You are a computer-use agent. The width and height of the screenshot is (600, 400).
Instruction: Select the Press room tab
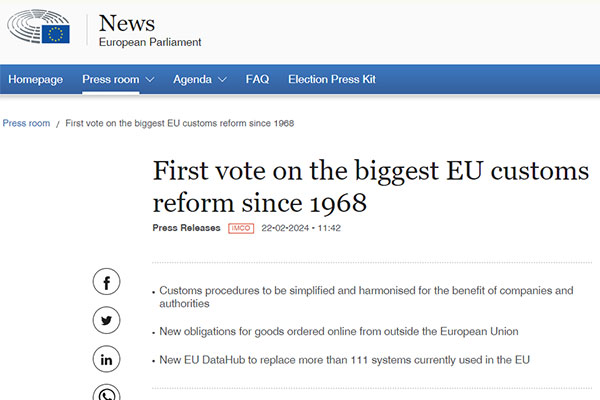click(x=111, y=79)
